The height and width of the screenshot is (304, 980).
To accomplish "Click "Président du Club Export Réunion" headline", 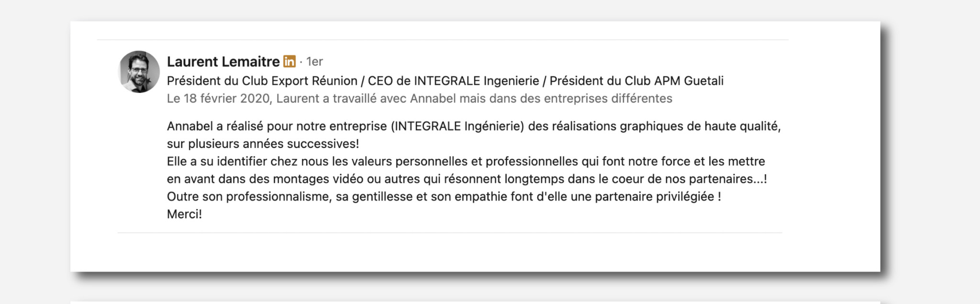I will point(262,80).
